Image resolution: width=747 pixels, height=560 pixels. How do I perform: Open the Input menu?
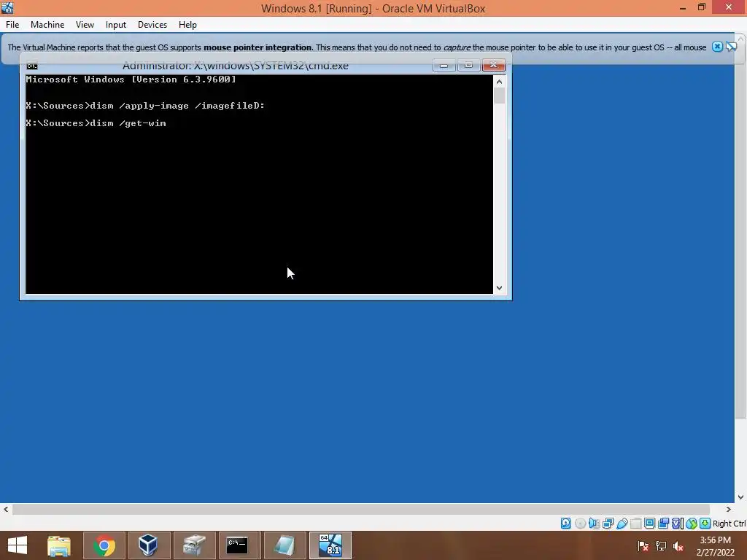coord(116,25)
